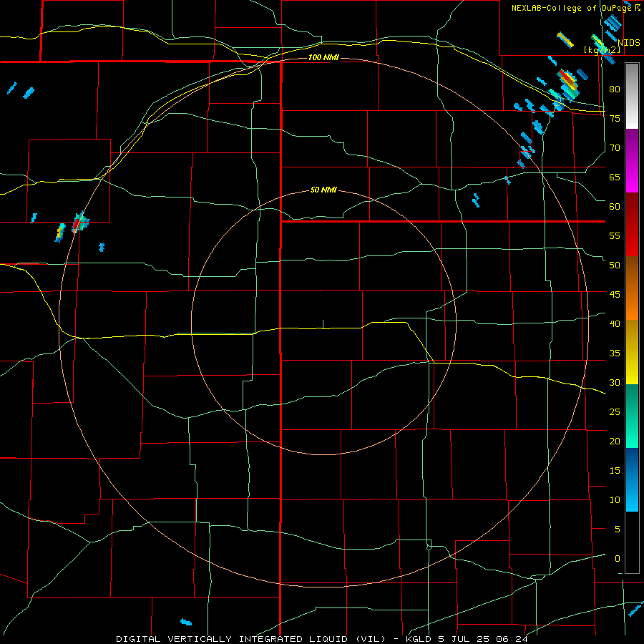The width and height of the screenshot is (644, 644).
Task: Click the NEXLAB-College of DuPage credit text
Action: point(572,8)
